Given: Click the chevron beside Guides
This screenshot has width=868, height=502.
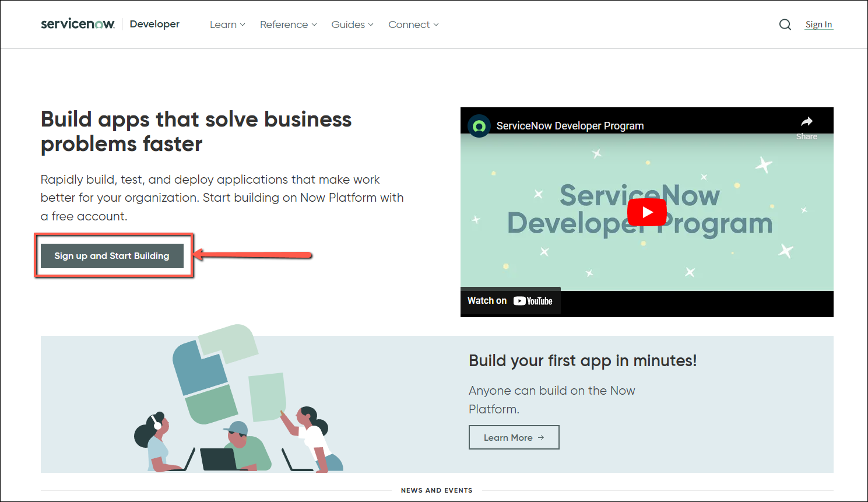Looking at the screenshot, I should tap(371, 25).
